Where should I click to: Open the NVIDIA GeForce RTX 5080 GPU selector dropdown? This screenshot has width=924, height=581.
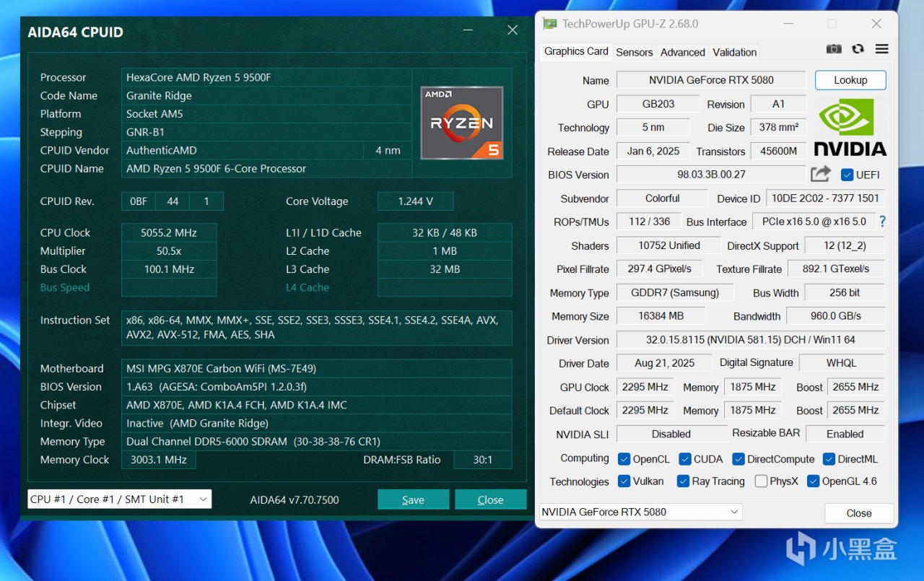(x=640, y=512)
